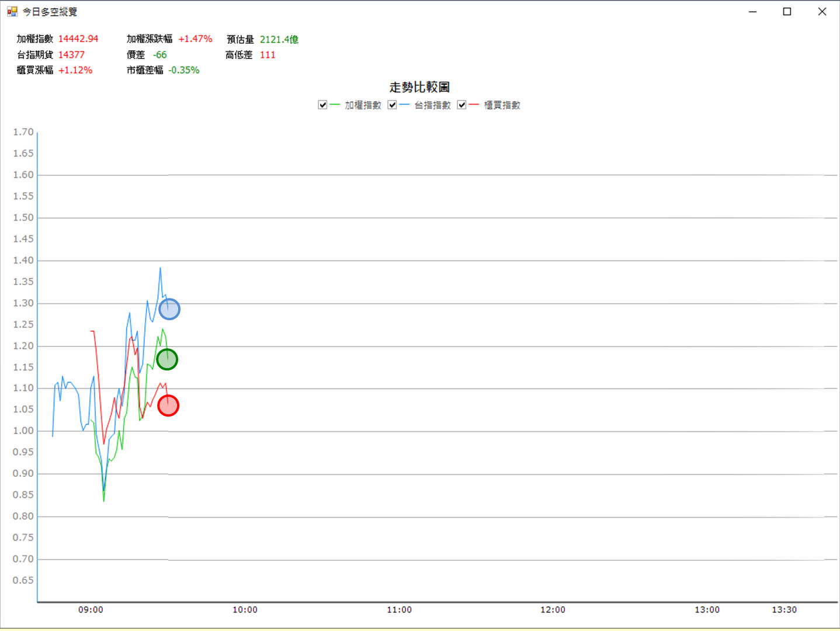Click the red circle marker on the chart
Screen dimensions: 840x631
point(168,405)
